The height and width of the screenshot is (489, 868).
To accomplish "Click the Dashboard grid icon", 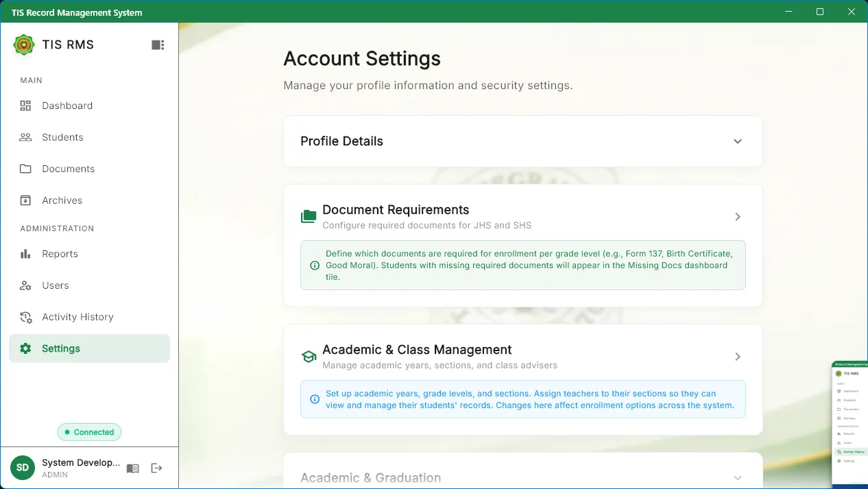I will (25, 106).
